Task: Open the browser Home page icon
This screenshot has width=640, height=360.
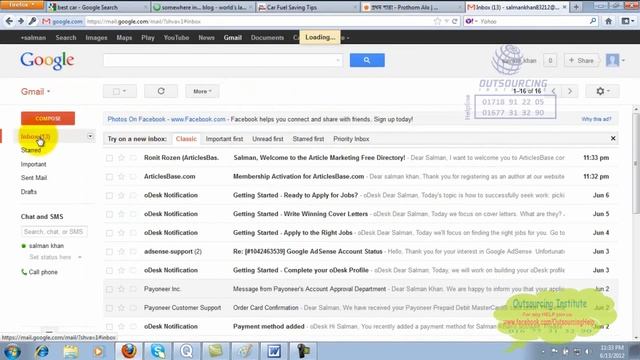Action: click(608, 21)
